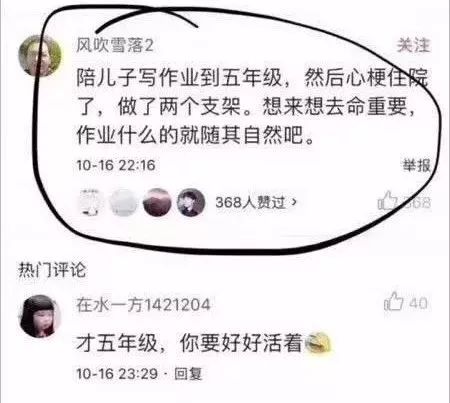Click the 10-16 22:16 timestamp
Viewport: 450px width, 403px height.
pos(116,165)
